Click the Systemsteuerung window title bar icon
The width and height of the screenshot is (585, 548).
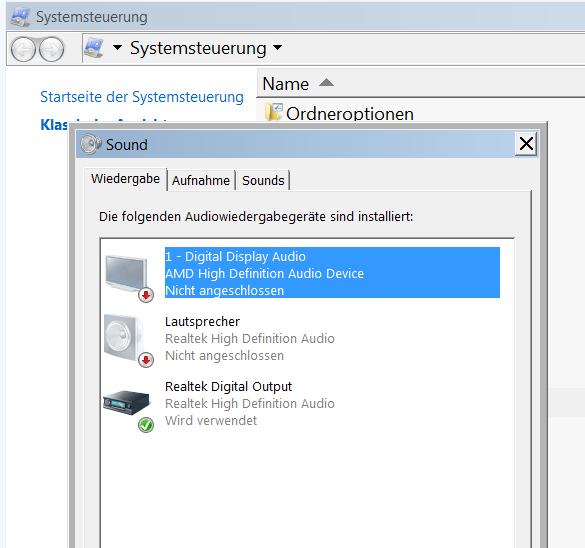point(21,17)
